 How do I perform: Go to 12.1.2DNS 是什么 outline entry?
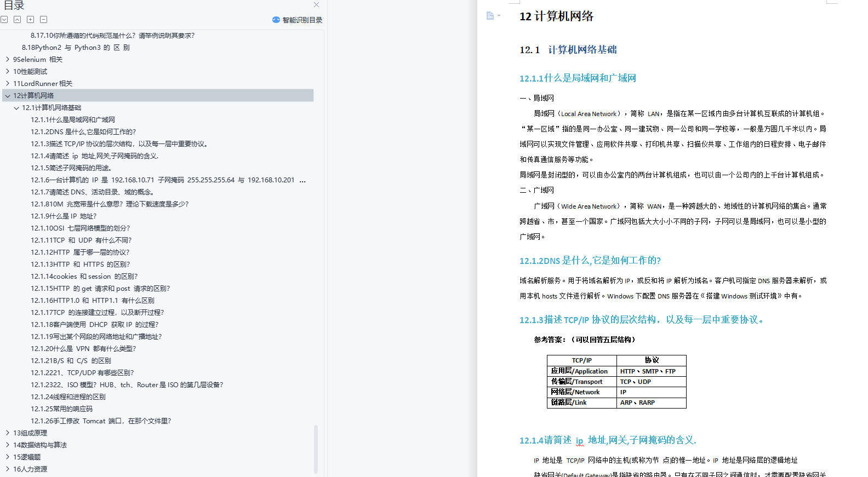(x=83, y=131)
